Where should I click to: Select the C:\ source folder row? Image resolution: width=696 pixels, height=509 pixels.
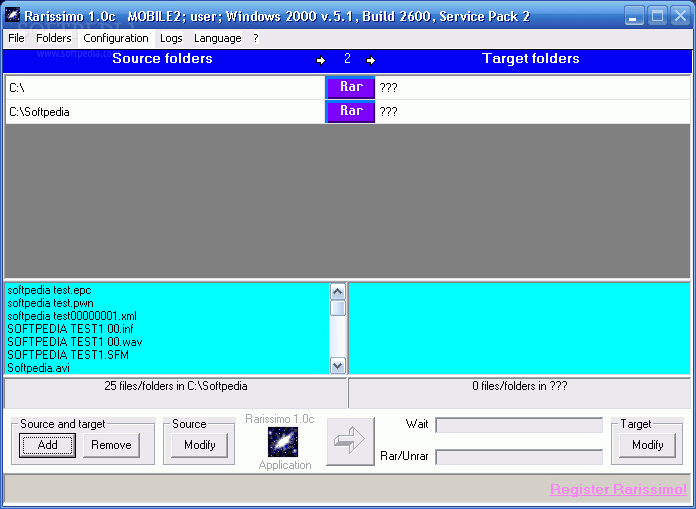[165, 87]
